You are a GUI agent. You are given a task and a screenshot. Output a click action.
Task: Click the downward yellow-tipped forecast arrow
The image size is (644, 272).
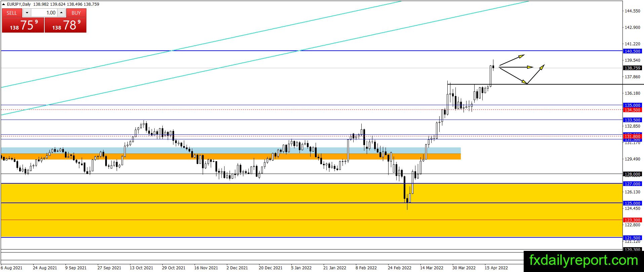tap(513, 76)
